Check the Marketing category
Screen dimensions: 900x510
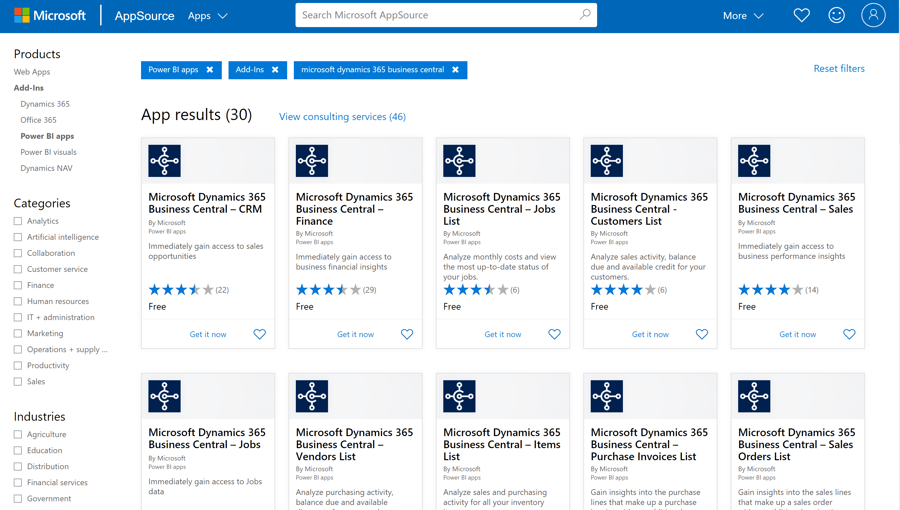18,333
